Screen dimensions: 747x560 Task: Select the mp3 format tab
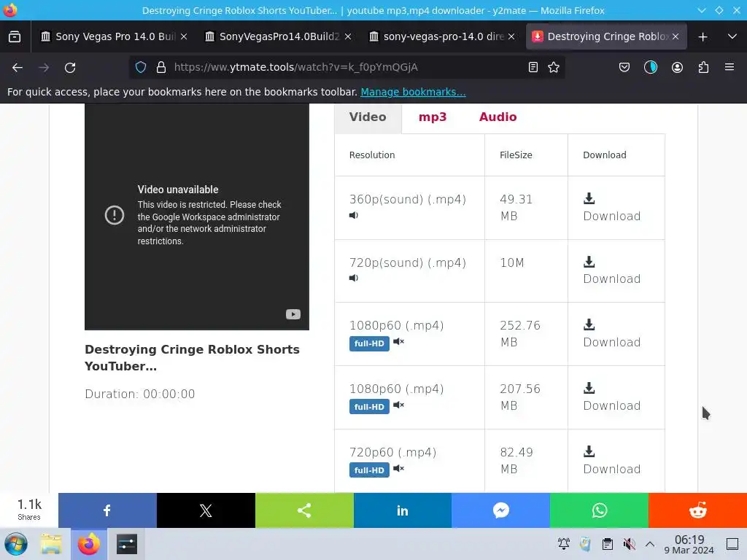pyautogui.click(x=433, y=117)
